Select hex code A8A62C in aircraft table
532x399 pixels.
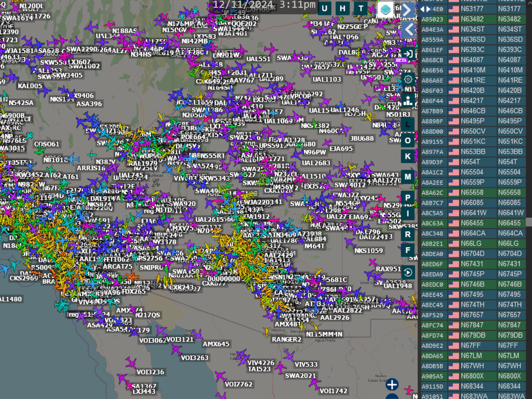tap(432, 192)
